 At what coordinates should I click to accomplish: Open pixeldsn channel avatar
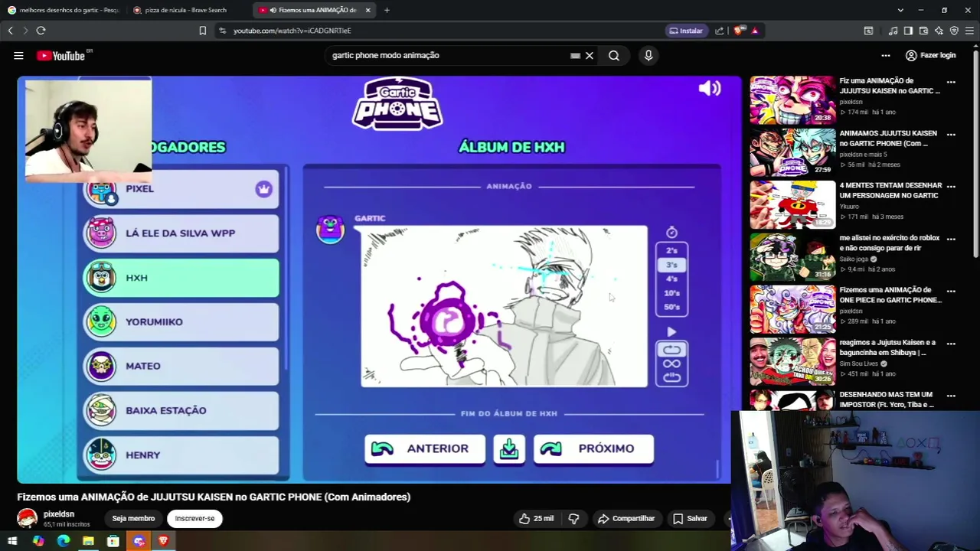click(28, 519)
